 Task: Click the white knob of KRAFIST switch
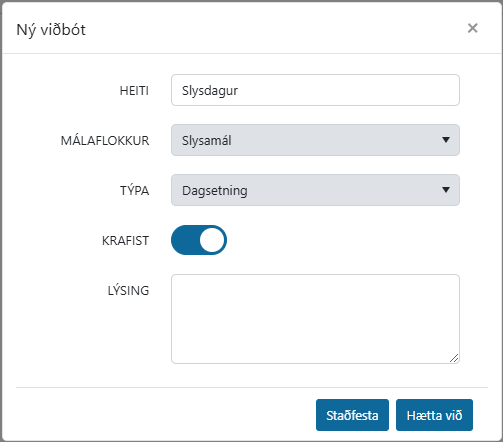(x=212, y=240)
